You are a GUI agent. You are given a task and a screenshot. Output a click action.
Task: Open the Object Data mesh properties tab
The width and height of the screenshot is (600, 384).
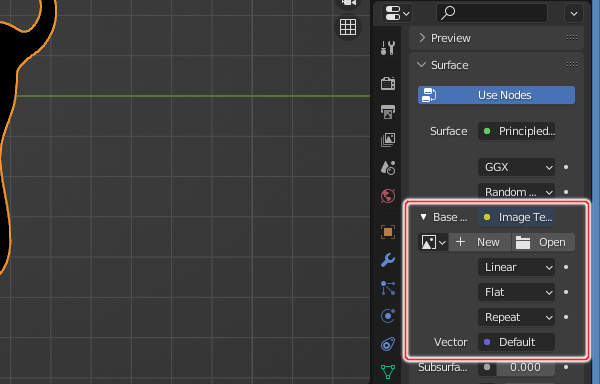pyautogui.click(x=388, y=371)
